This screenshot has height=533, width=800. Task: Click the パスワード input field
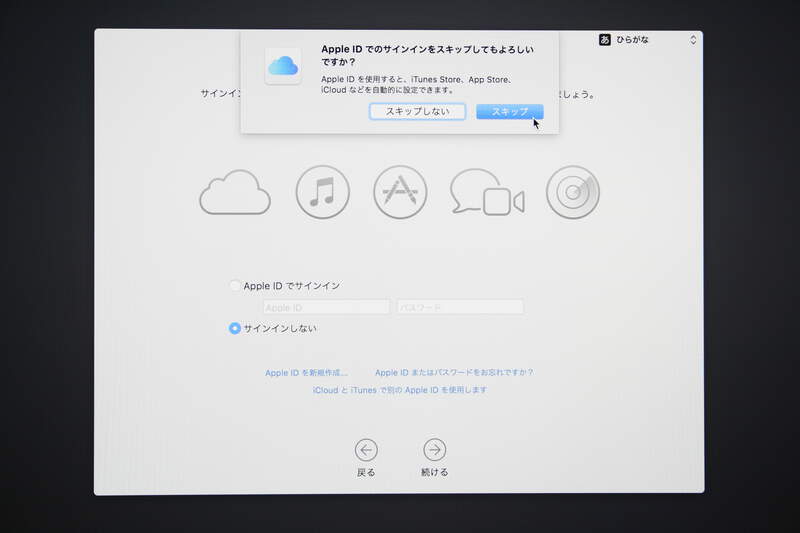(x=460, y=307)
